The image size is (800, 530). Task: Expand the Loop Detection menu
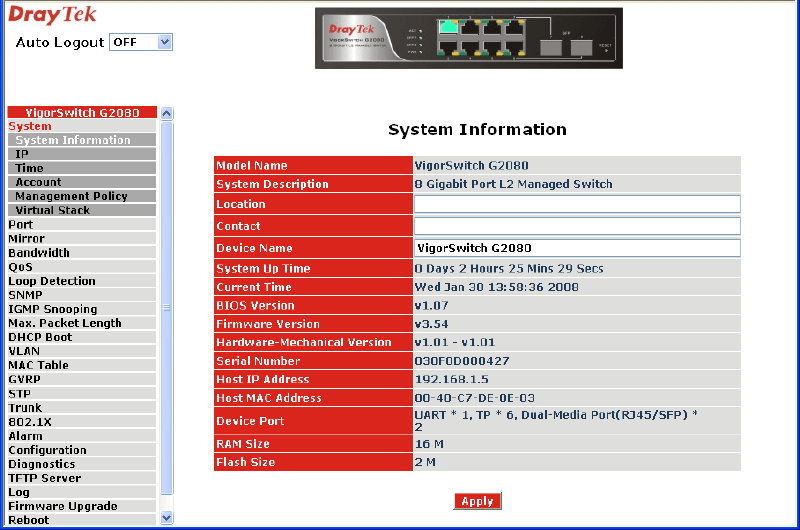pyautogui.click(x=82, y=281)
